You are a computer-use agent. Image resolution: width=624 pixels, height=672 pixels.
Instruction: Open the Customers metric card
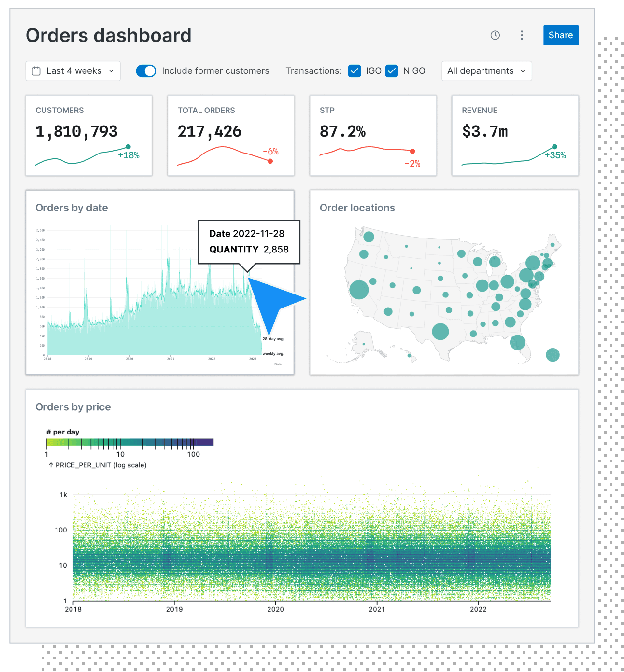pyautogui.click(x=89, y=135)
